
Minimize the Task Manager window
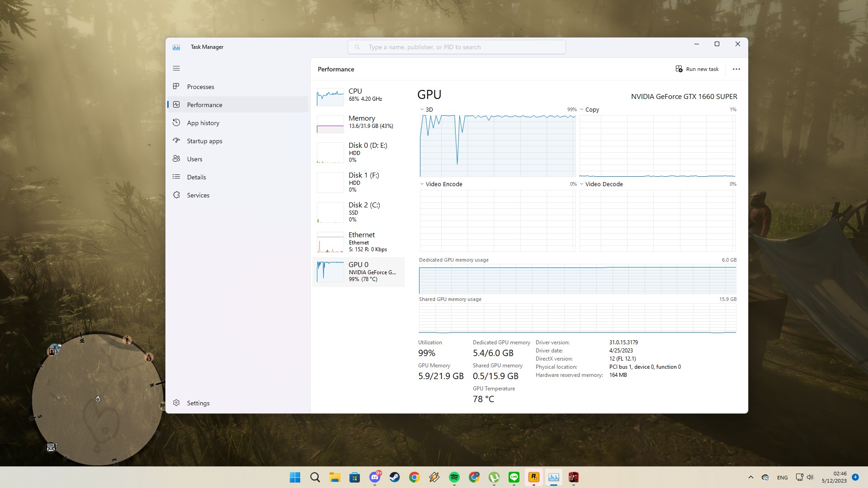coord(697,44)
